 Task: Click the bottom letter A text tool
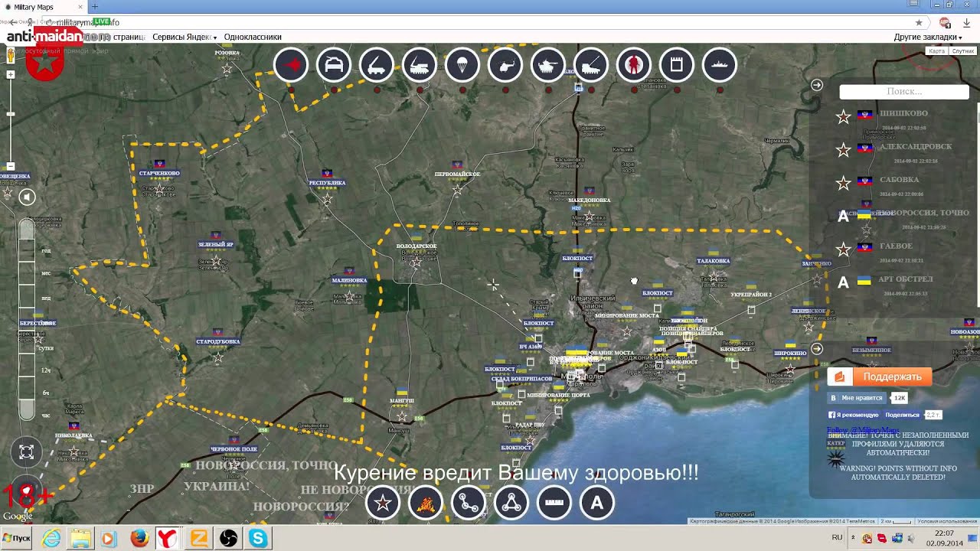tap(597, 503)
